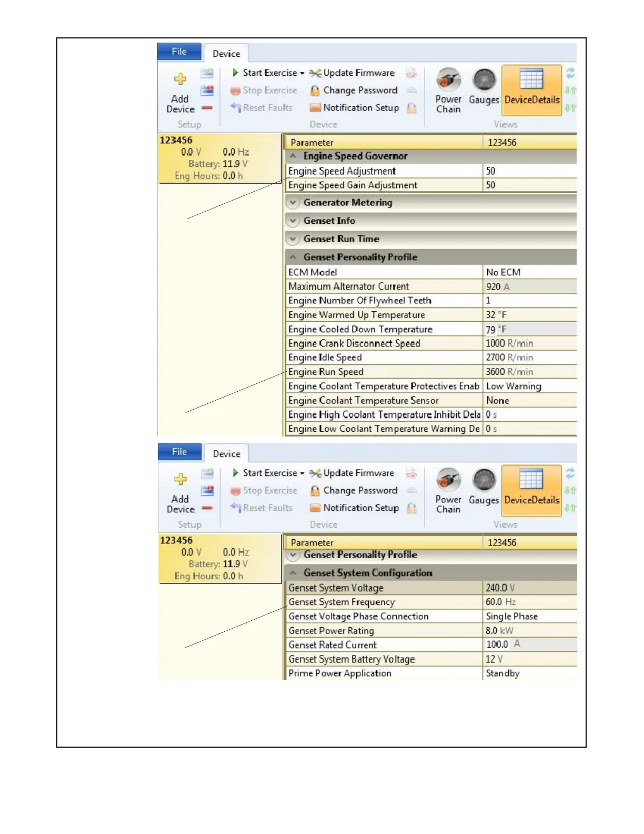Switch to the Device tab in the upper window
644x834 pixels.
(226, 53)
